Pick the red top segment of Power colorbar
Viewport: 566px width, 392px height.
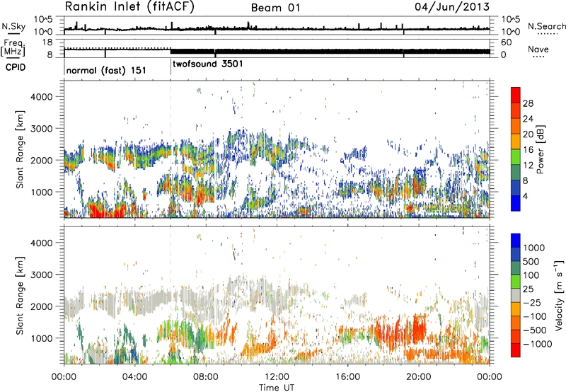(x=516, y=95)
